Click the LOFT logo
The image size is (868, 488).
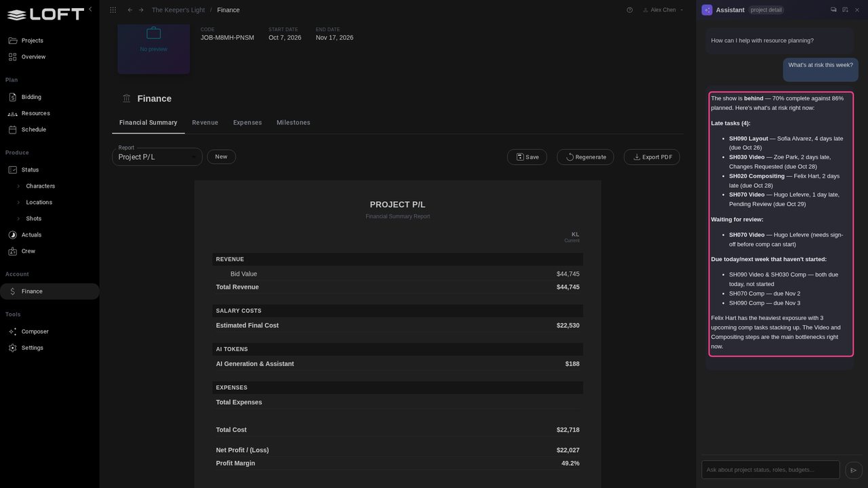45,14
